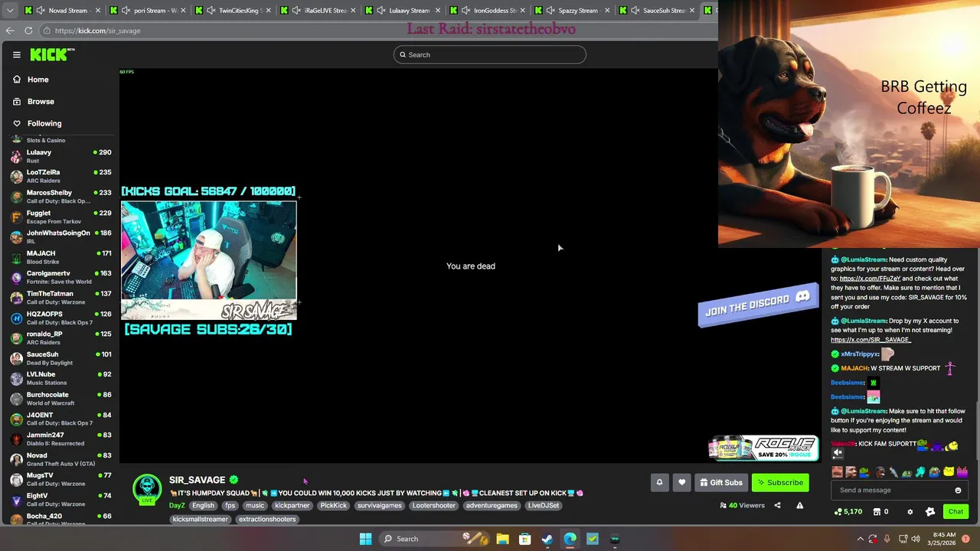Open Lulaavy channel in sidebar

pyautogui.click(x=60, y=156)
